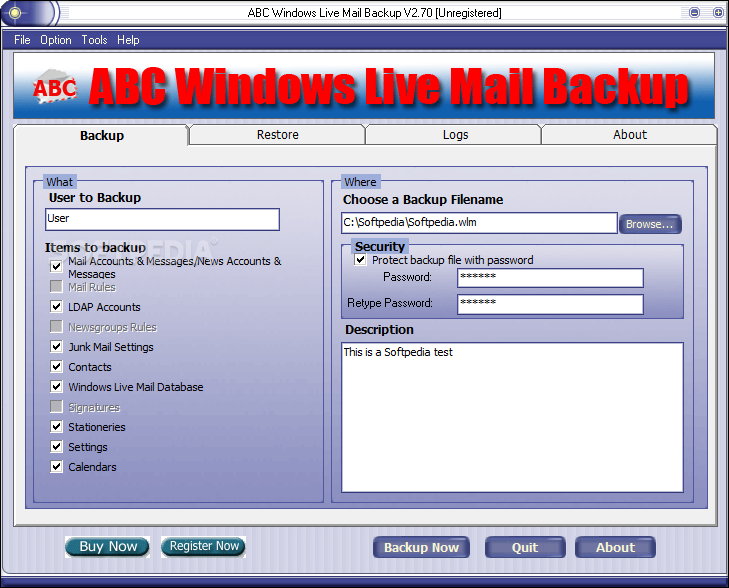Image resolution: width=729 pixels, height=588 pixels.
Task: Toggle the Newsgroups Rules checkbox
Action: (56, 326)
